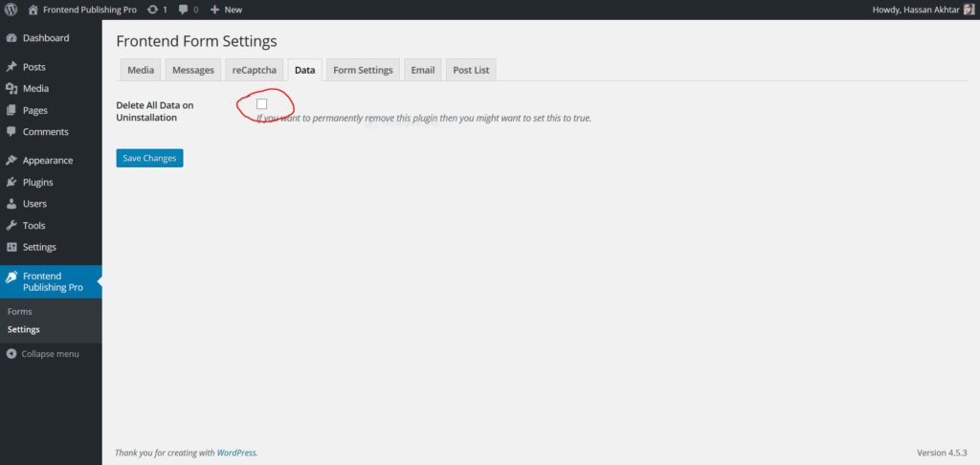The width and height of the screenshot is (980, 465).
Task: Click the Frontend Publishing Pro pen icon
Action: [11, 277]
